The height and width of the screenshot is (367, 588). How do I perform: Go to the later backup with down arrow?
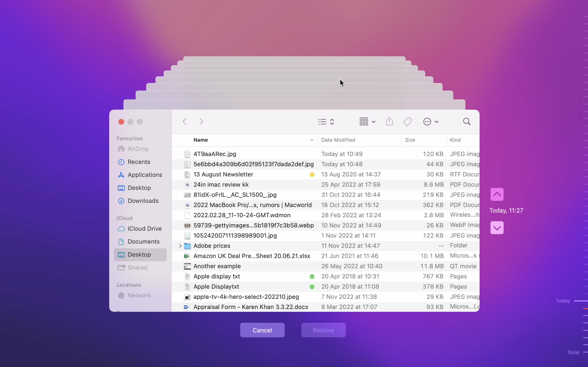point(497,228)
